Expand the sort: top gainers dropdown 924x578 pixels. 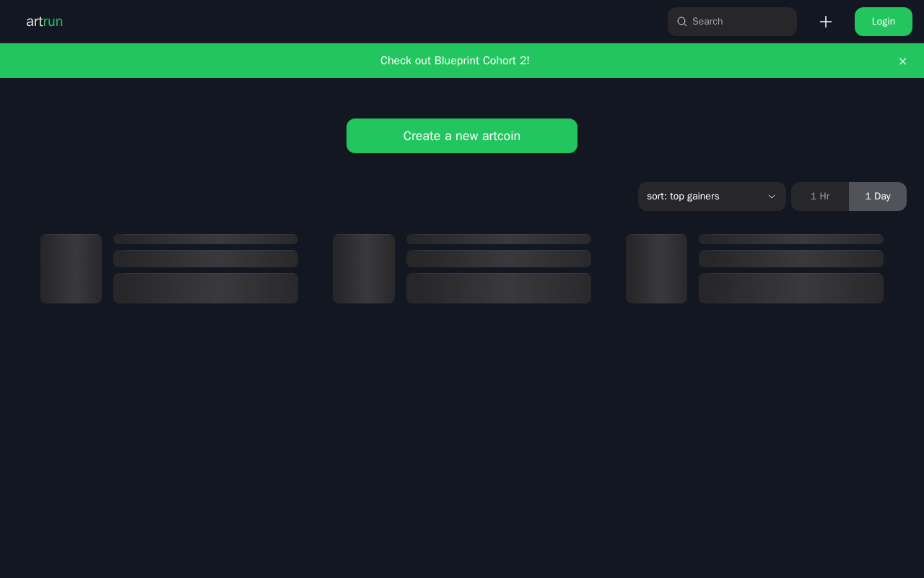click(x=712, y=197)
